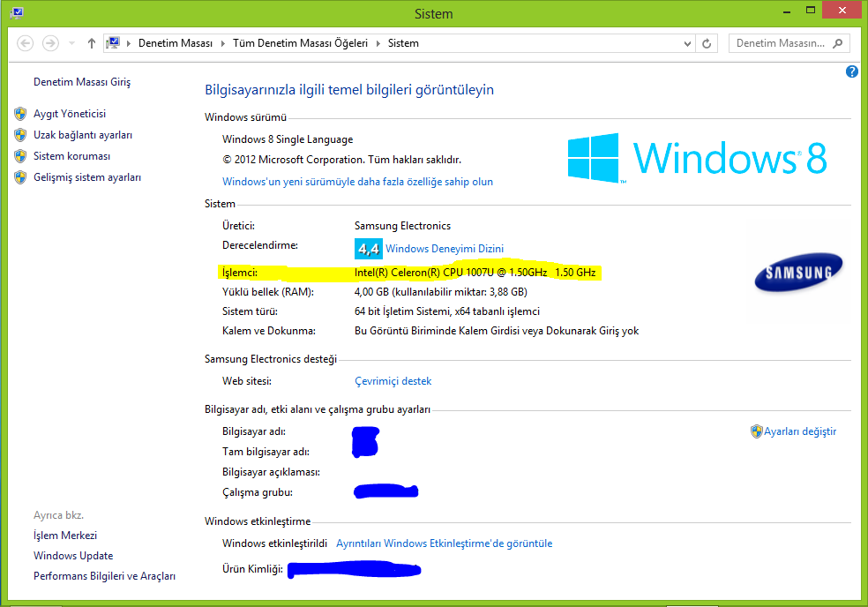Open Uzak bağlantı ayarları
The image size is (868, 607).
83,135
